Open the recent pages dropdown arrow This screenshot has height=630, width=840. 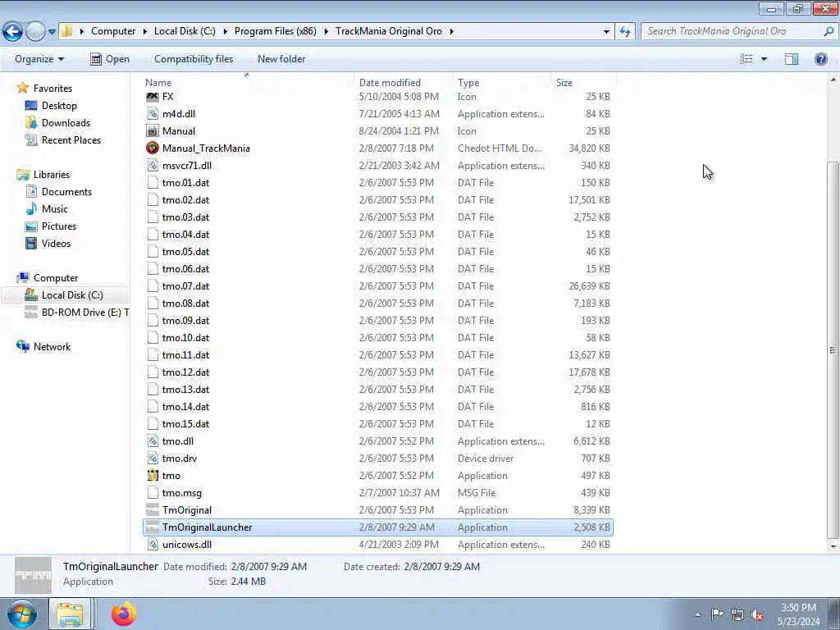(x=52, y=32)
